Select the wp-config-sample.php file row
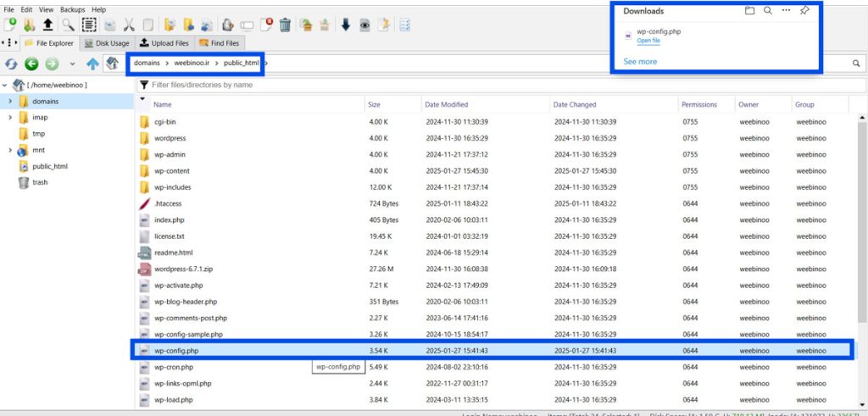This screenshot has height=416, width=868. pos(187,335)
